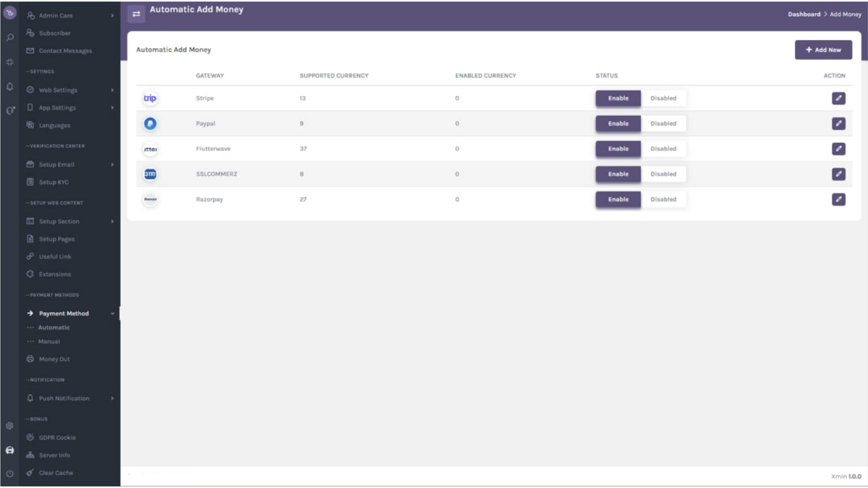Enable the SSLCOMMERZ gateway
Viewport: 868px width, 488px height.
tap(618, 174)
